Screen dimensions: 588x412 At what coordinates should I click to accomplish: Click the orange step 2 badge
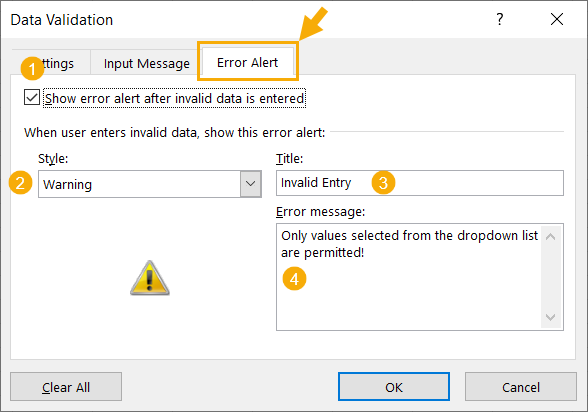click(x=20, y=183)
